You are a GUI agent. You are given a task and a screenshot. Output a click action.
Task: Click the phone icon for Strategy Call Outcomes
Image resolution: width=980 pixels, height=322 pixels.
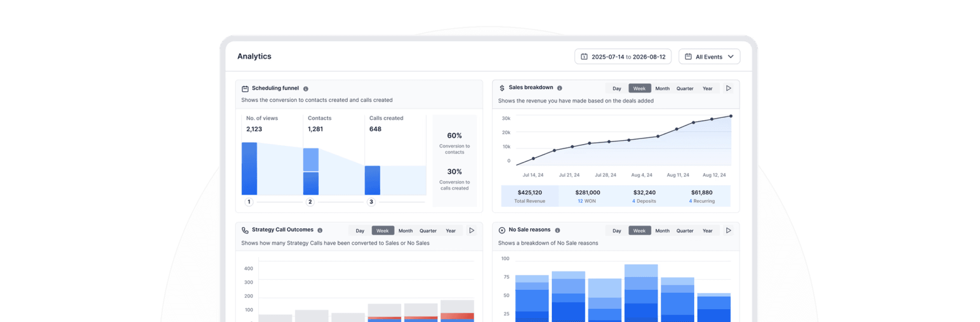245,230
